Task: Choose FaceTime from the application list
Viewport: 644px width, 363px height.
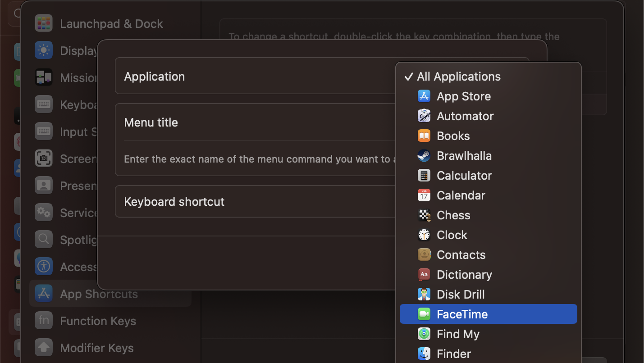Action: tap(462, 314)
